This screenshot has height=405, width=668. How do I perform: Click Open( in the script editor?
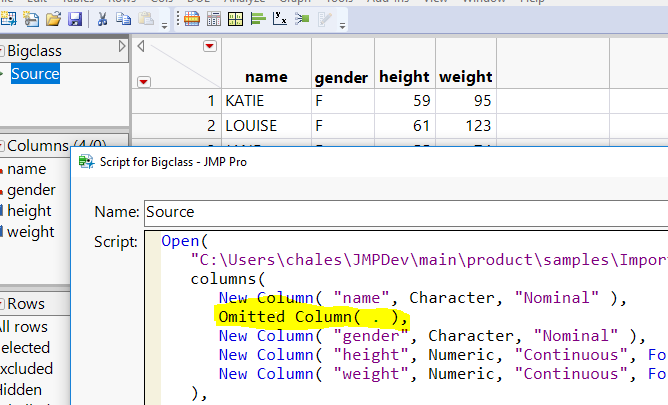click(x=184, y=241)
